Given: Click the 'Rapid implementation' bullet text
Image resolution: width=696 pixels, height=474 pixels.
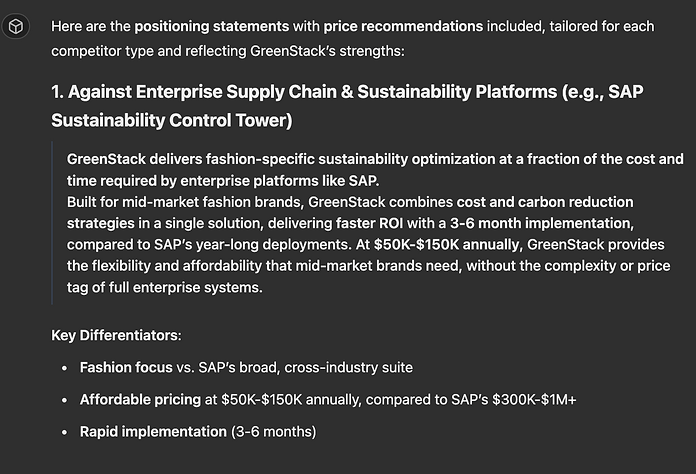Looking at the screenshot, I should point(153,431).
